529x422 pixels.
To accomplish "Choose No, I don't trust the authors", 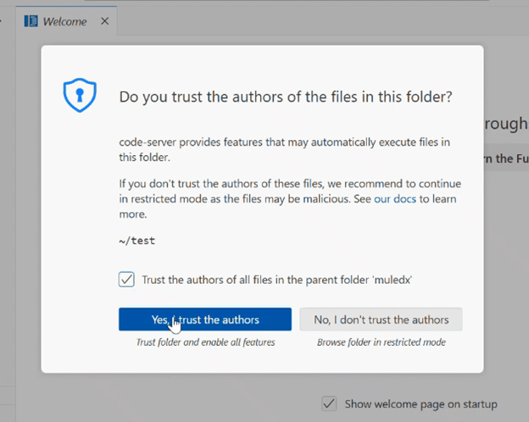I will (381, 319).
